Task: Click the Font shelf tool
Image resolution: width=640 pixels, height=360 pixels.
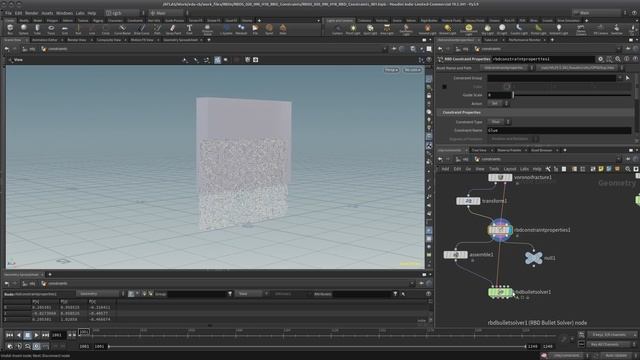Action: pos(189,29)
